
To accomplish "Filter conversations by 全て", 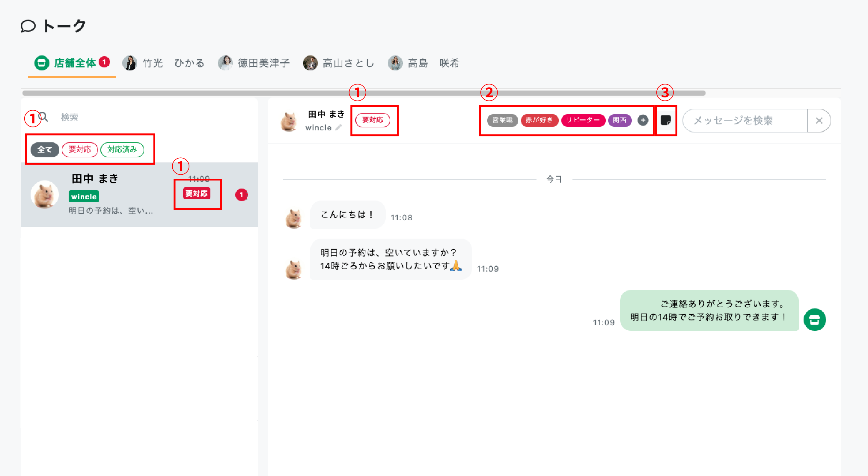I will click(x=44, y=150).
